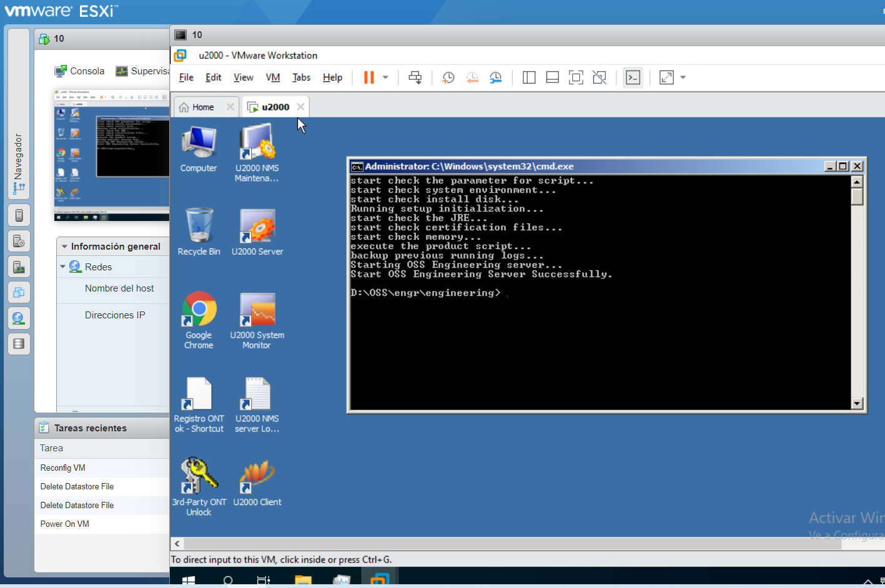Open the Storage section in the ESXi navigator
This screenshot has width=885, height=588.
click(x=19, y=344)
